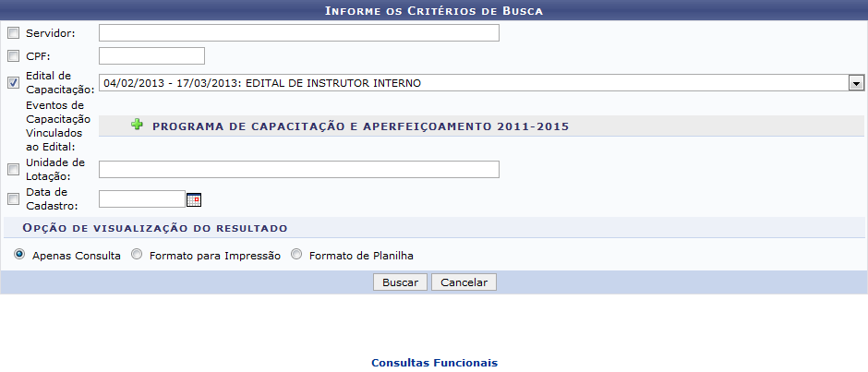
Task: Uncheck the Edital de Capacitação checkbox
Action: (x=13, y=83)
